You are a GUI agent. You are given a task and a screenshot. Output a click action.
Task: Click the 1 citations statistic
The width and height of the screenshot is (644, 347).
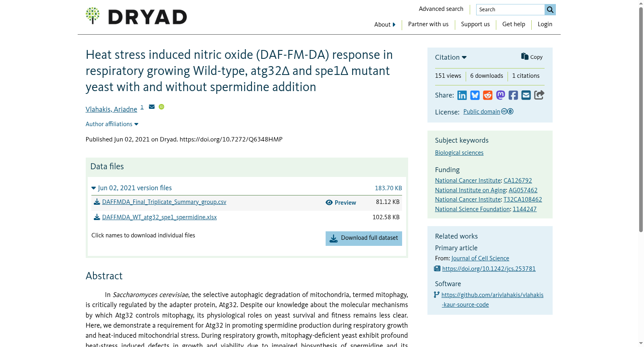coord(526,76)
